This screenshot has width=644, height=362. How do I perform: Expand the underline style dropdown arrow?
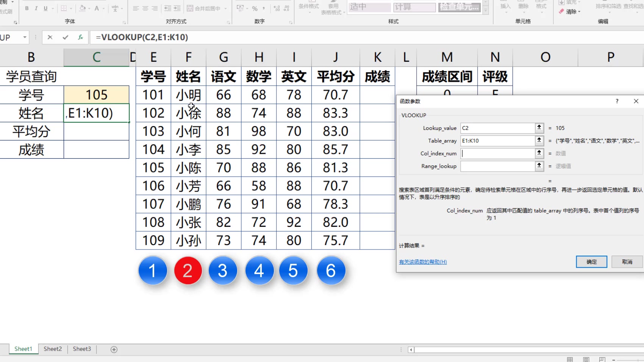53,8
